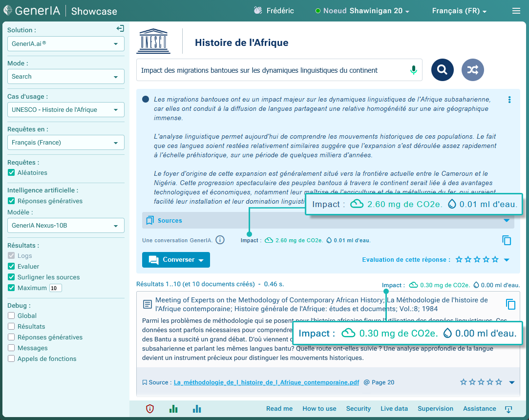
Task: Open the Mode dropdown set to Search
Action: (66, 77)
